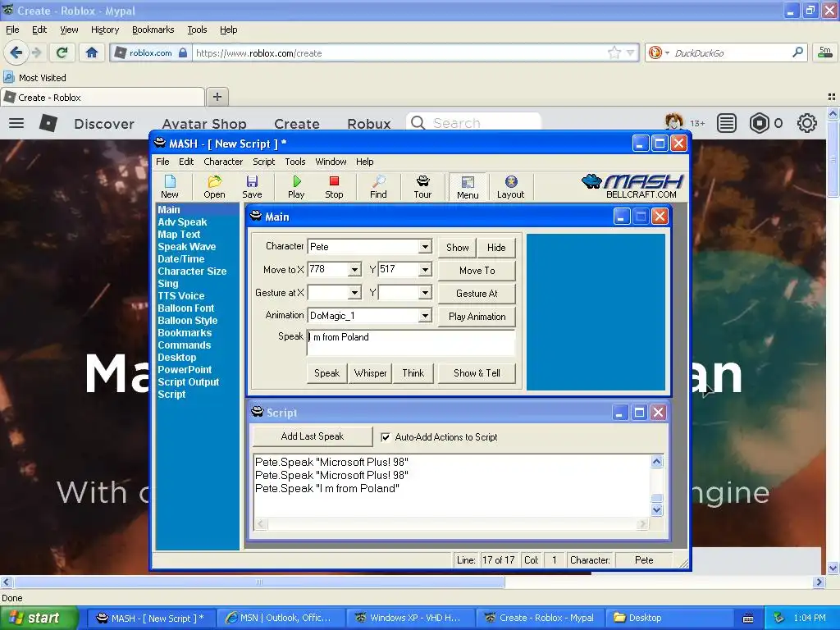This screenshot has width=840, height=630.
Task: Click into the Speak text field
Action: coord(412,343)
